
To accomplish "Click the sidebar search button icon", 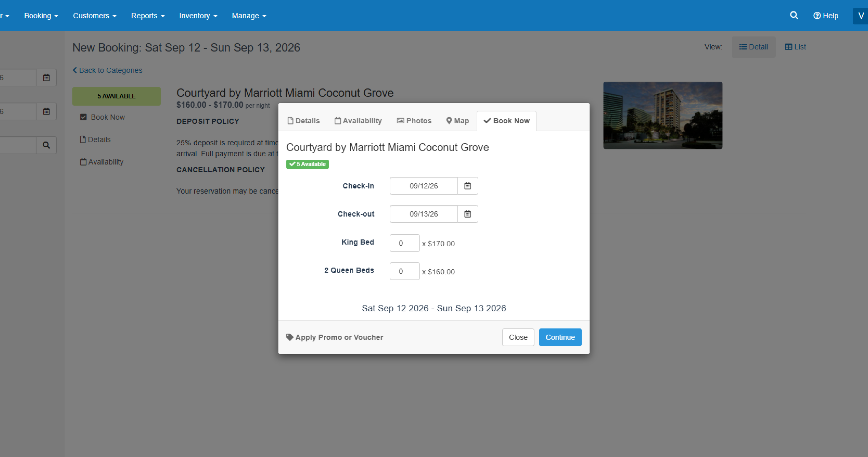I will (x=47, y=145).
